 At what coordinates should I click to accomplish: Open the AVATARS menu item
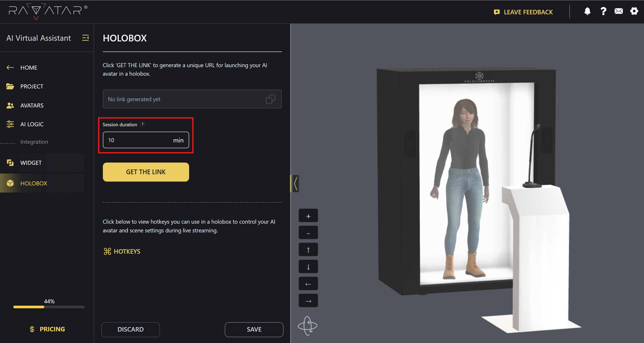32,105
